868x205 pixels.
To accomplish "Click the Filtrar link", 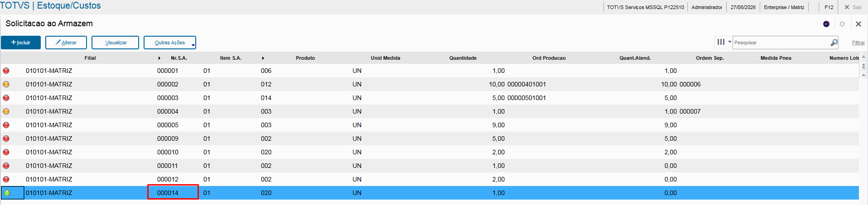I will (x=858, y=43).
